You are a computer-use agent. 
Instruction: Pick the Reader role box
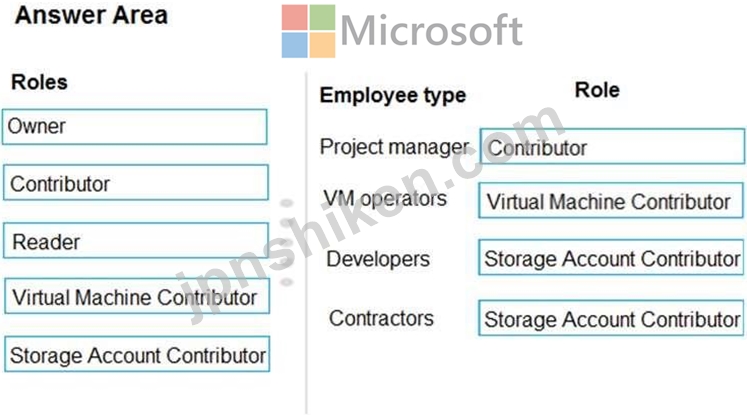[x=136, y=241]
